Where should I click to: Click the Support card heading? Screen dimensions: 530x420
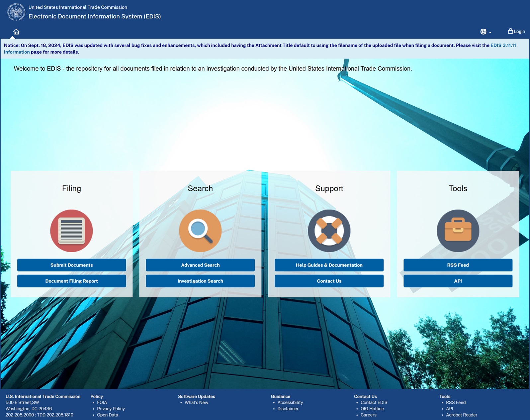[329, 188]
